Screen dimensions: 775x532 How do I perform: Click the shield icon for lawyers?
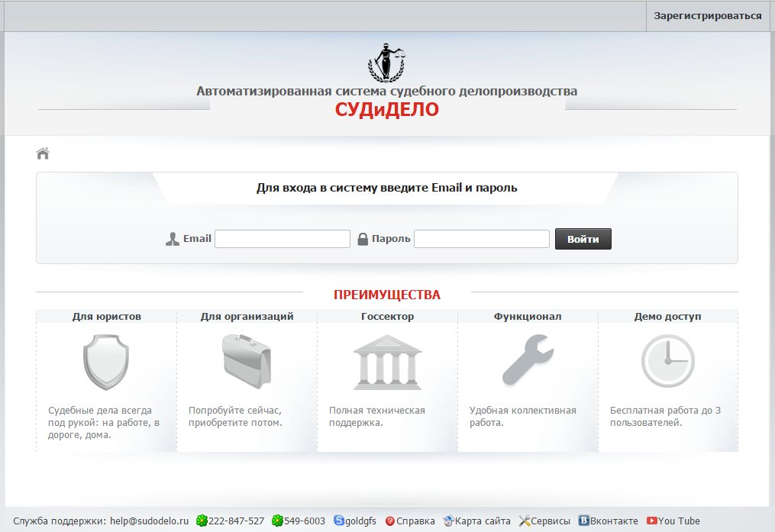[x=106, y=362]
